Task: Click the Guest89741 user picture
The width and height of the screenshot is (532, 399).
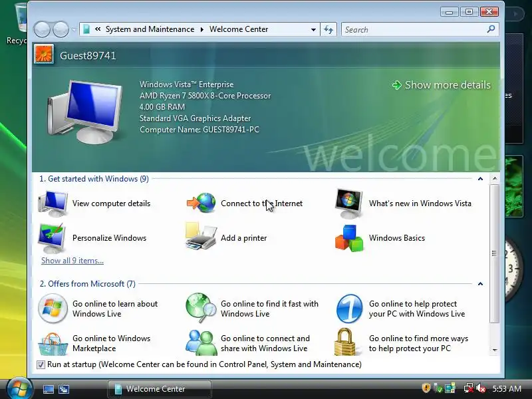Action: coord(44,55)
